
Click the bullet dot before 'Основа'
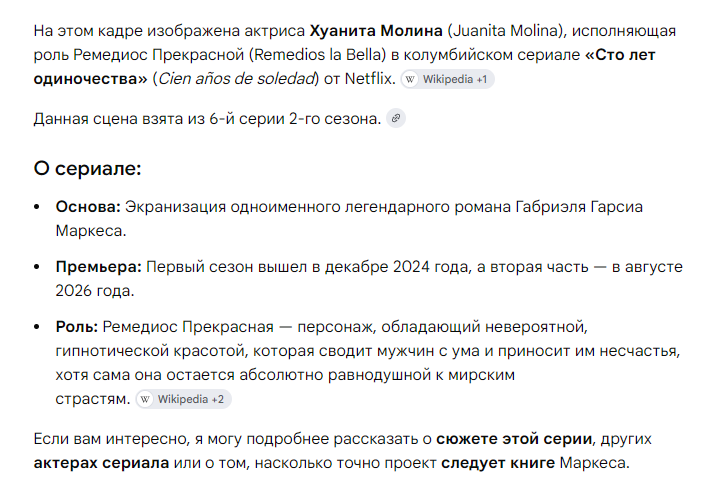pos(37,207)
